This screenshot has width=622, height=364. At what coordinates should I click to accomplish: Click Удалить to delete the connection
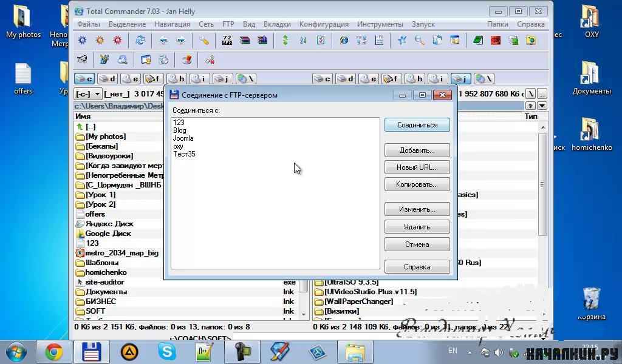[417, 227]
